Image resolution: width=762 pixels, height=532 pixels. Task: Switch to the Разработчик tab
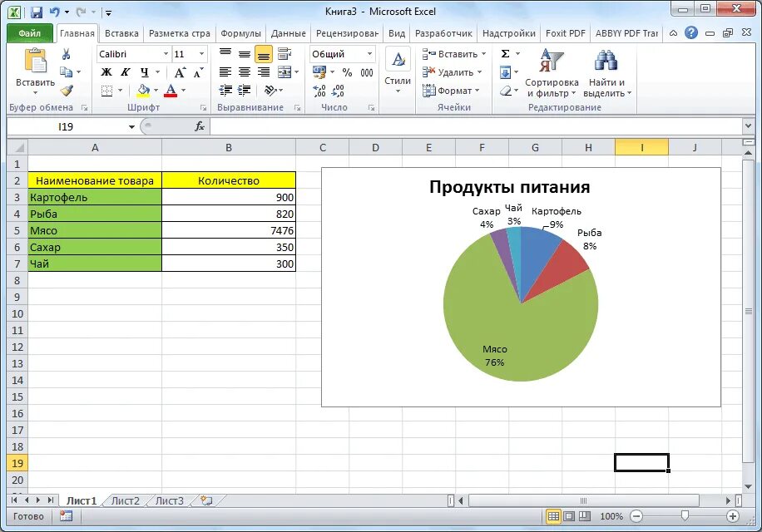(x=443, y=33)
